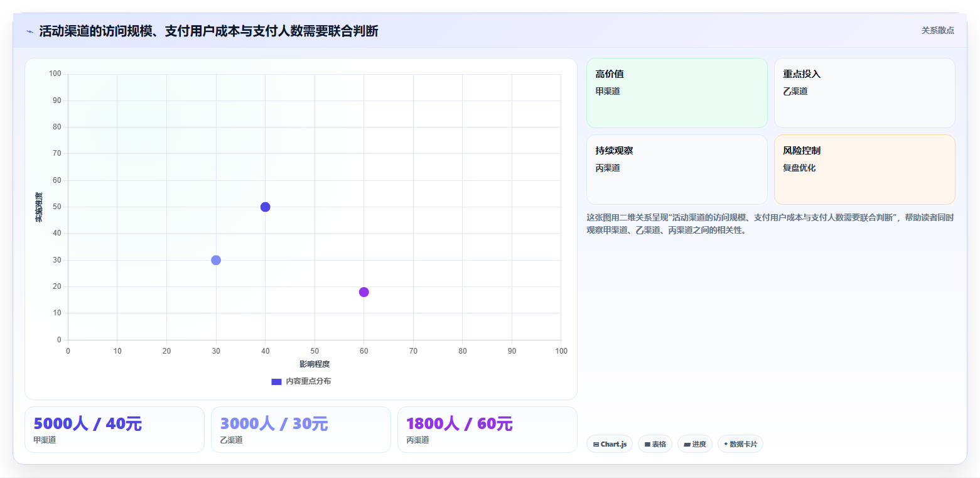Click the chart title heading text

(x=208, y=31)
